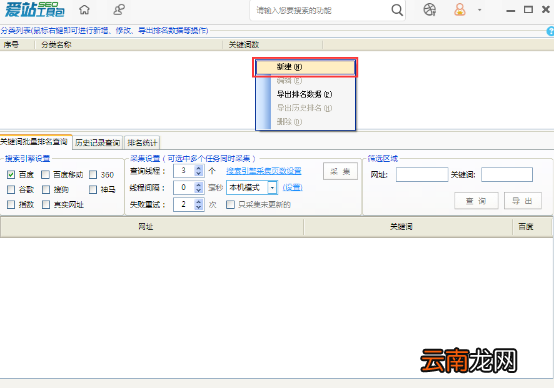The height and width of the screenshot is (389, 554).
Task: Switch to 排名统计 tab
Action: coord(142,142)
